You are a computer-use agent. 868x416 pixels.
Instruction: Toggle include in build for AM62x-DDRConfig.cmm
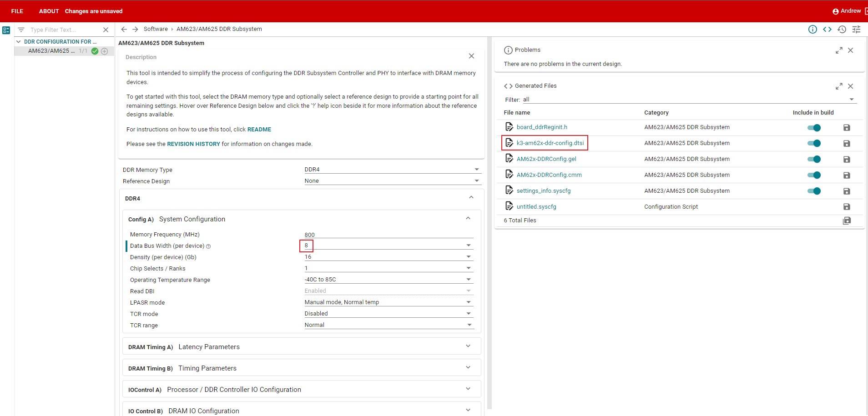[814, 175]
